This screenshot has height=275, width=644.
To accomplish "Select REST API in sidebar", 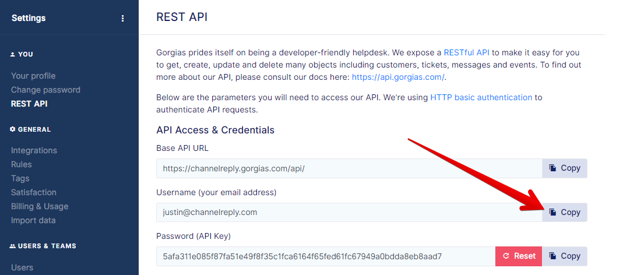I will point(29,104).
